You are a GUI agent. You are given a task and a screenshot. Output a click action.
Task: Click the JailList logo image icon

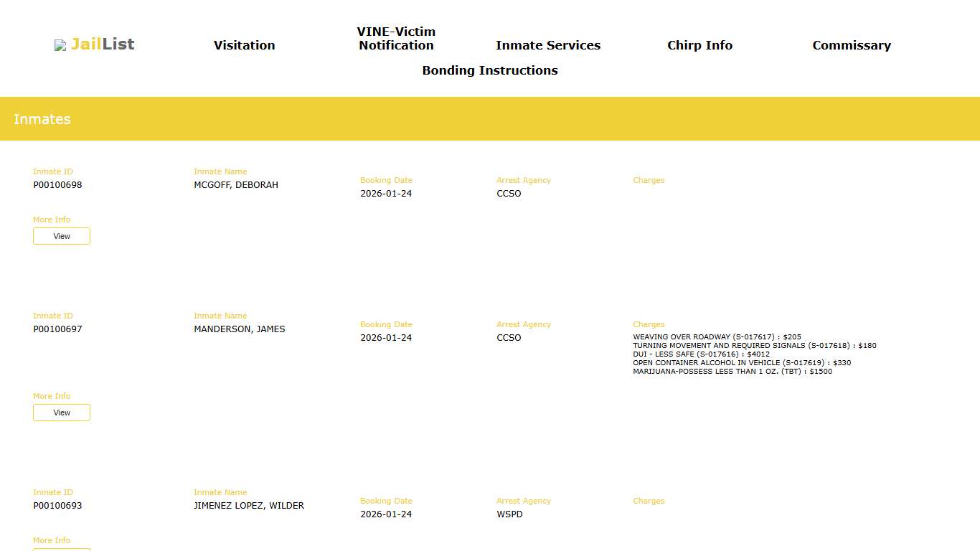pos(60,45)
